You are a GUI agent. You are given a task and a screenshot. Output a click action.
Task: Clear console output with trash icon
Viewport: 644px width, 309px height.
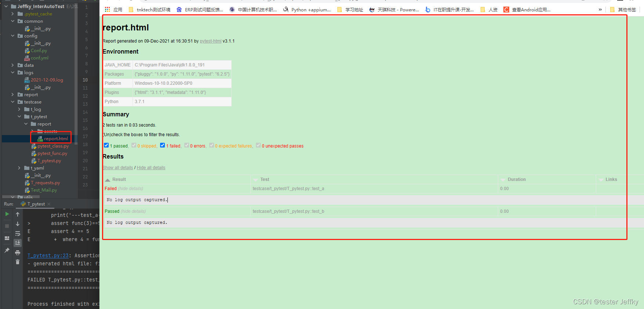pyautogui.click(x=18, y=262)
